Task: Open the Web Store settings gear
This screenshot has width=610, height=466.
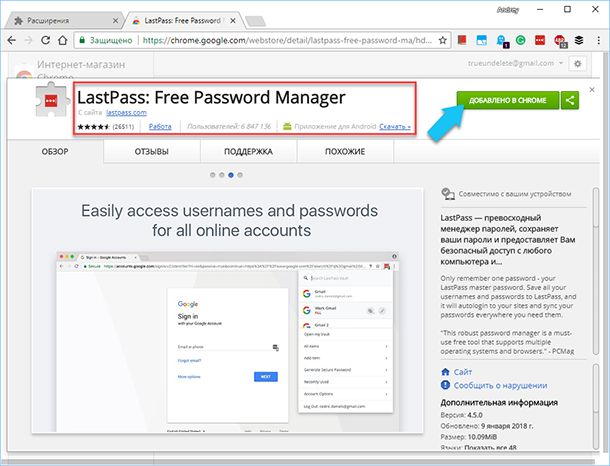Action: pyautogui.click(x=577, y=64)
